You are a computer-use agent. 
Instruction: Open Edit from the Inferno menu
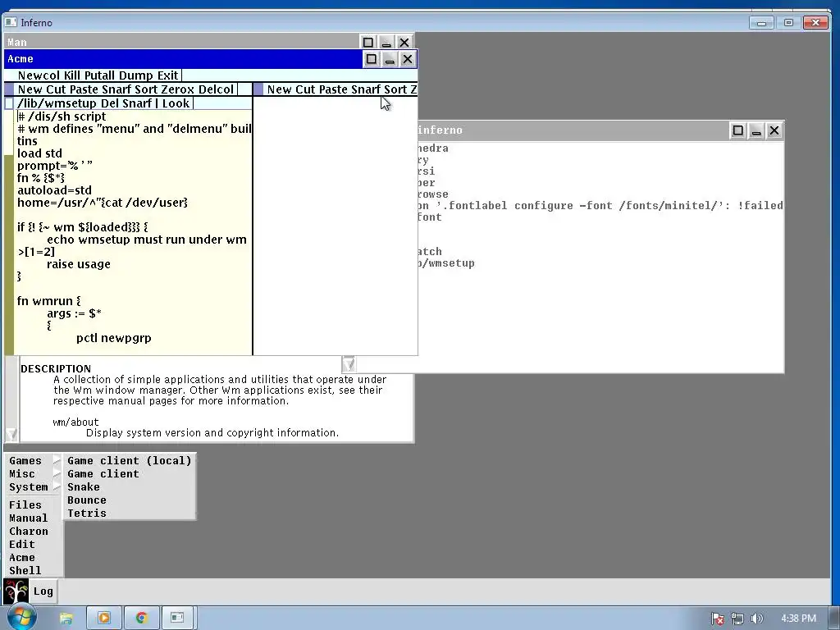tap(22, 545)
